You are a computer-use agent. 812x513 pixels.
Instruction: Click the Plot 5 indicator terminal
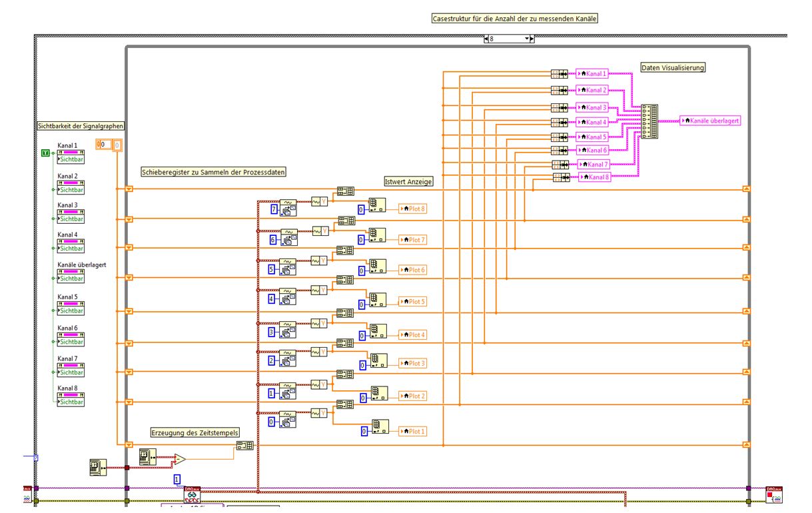click(x=412, y=302)
